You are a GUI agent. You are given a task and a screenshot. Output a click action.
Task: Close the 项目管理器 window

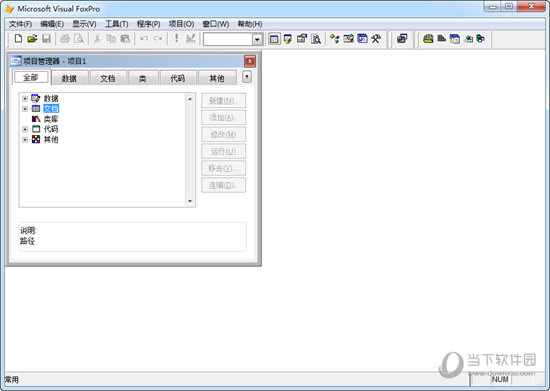(250, 61)
